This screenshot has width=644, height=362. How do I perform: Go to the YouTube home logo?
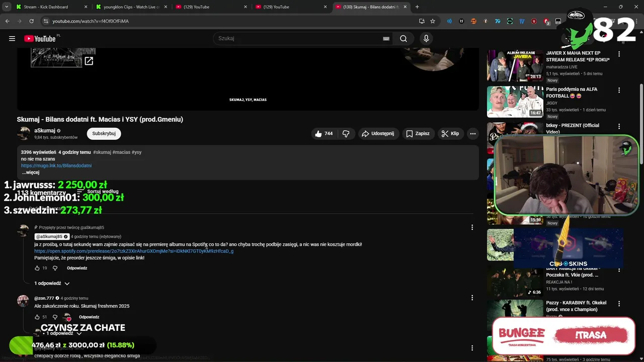pyautogui.click(x=40, y=39)
